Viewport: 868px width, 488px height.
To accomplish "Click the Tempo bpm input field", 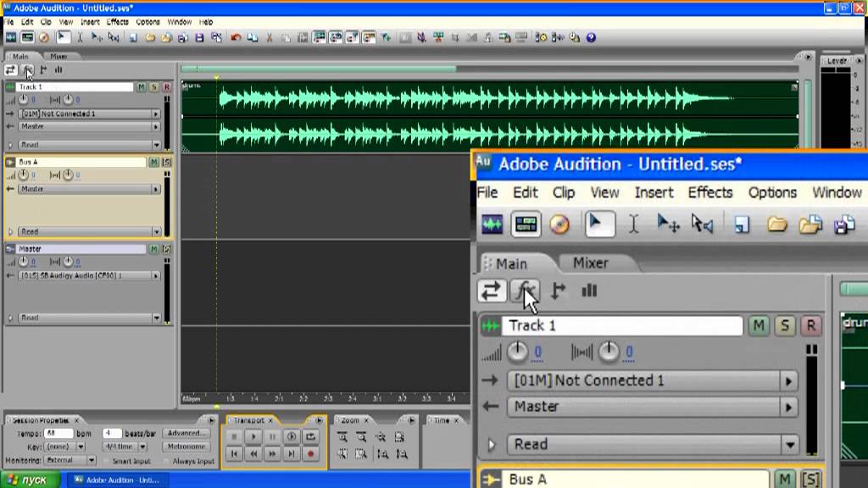I will coord(58,433).
